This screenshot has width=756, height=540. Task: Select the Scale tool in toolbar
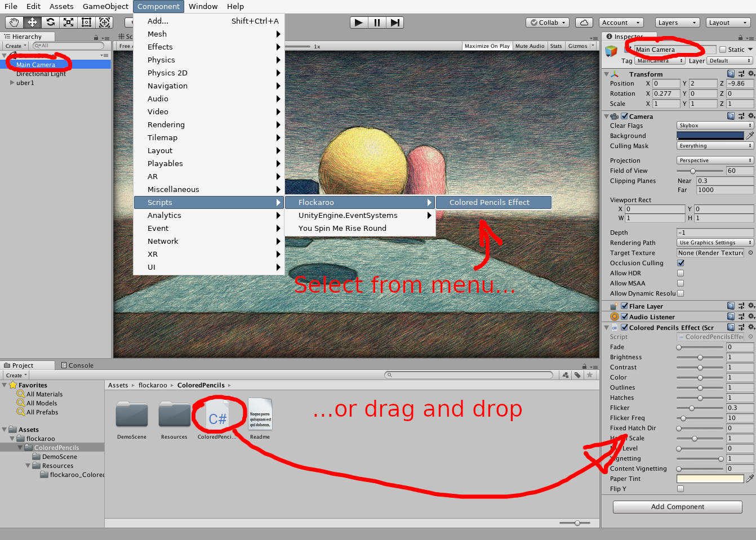[x=69, y=23]
